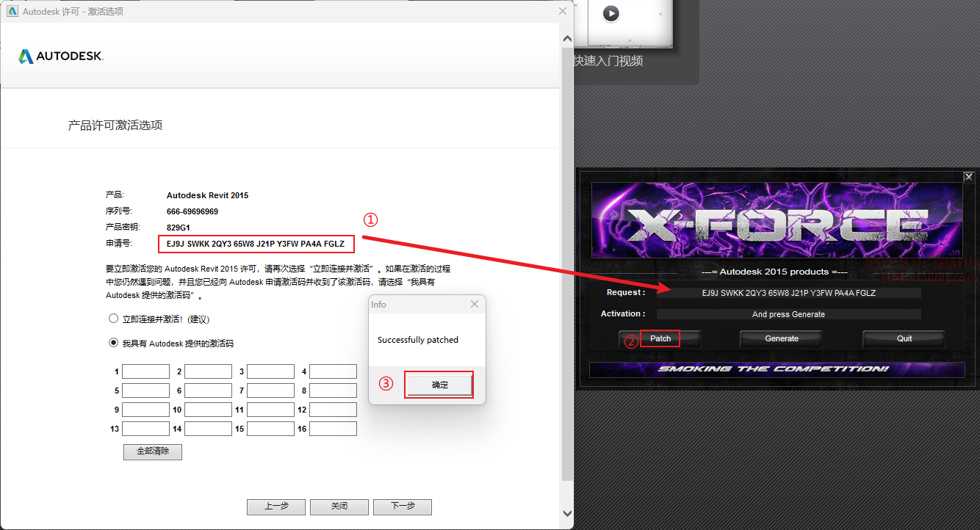Click the "Info" dialog title text
Screen dimensions: 980x530
[378, 305]
